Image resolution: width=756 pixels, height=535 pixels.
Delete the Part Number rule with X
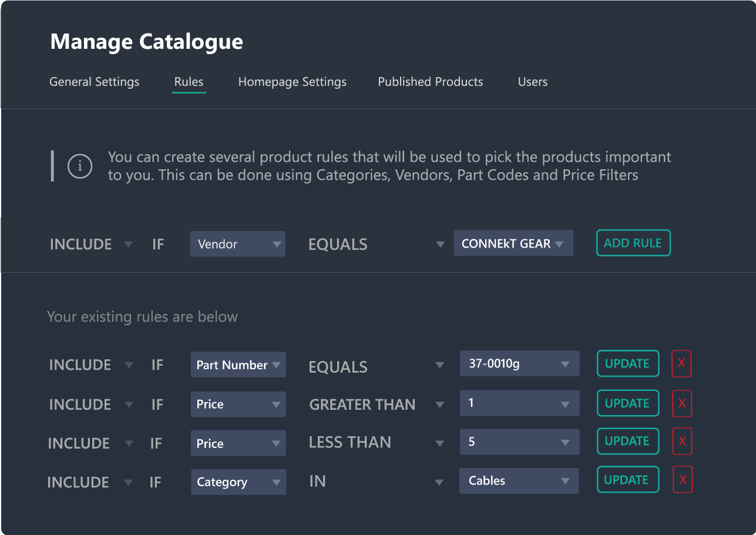click(x=681, y=363)
